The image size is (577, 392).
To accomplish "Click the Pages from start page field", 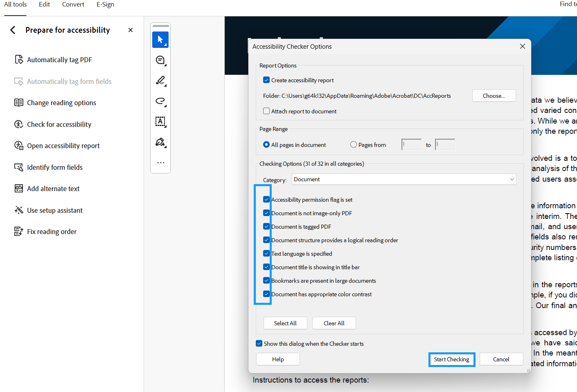I will (x=411, y=144).
